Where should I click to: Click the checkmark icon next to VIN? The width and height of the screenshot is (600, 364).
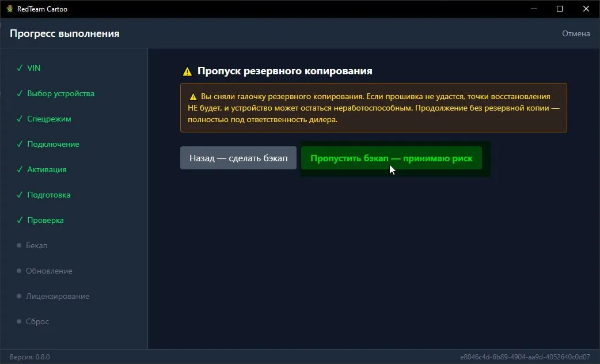tap(20, 68)
